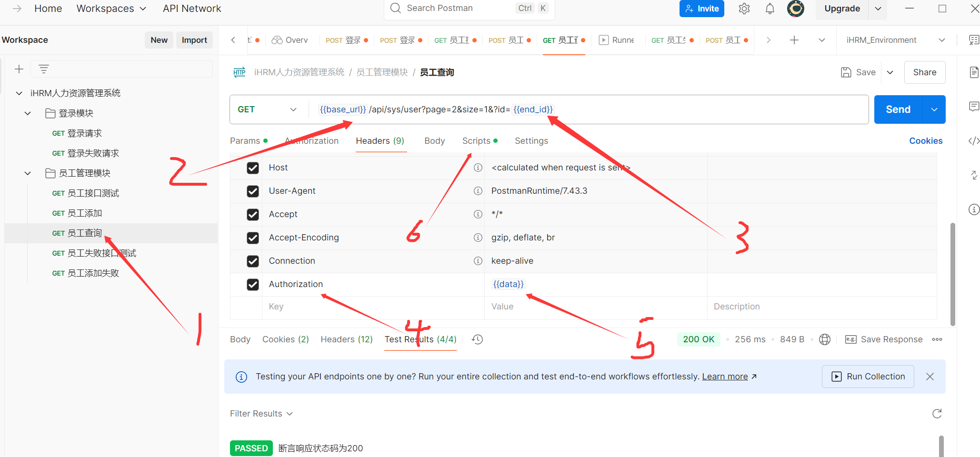Image resolution: width=980 pixels, height=457 pixels.
Task: Click the Invite button
Action: click(x=702, y=9)
